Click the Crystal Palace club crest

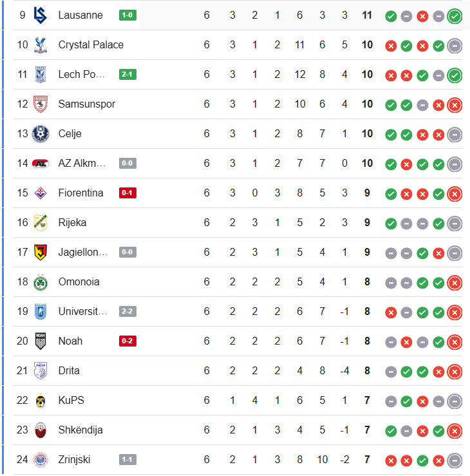[x=41, y=44]
